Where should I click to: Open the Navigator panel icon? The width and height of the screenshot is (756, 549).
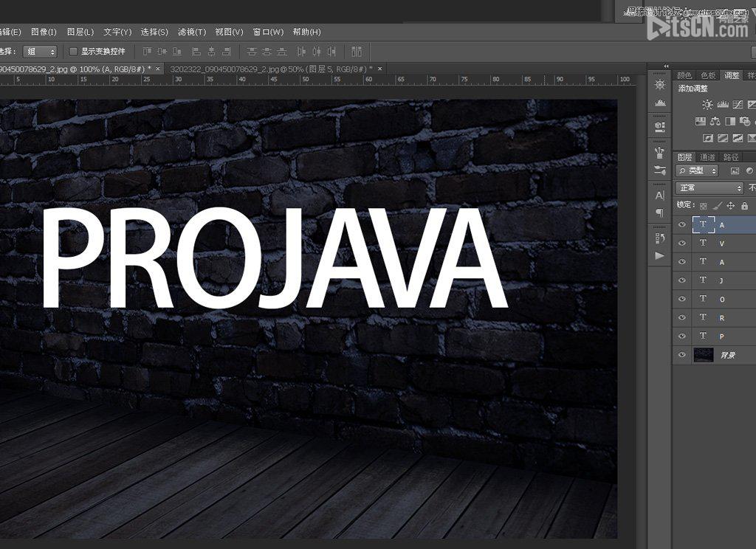point(660,85)
